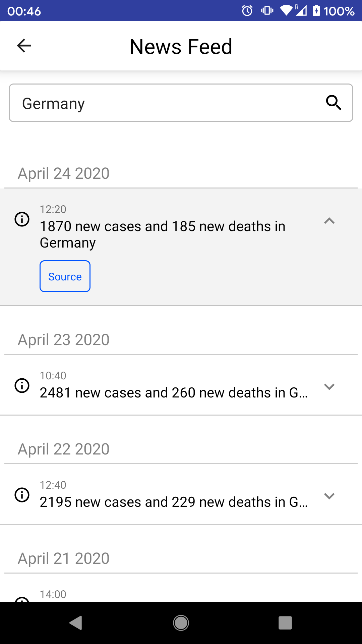Tap headline 2481 new cases and 260 deaths

[x=174, y=393]
